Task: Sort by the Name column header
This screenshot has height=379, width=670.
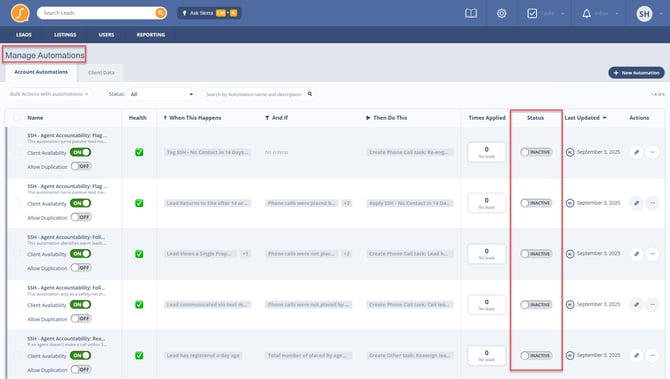Action: point(35,118)
